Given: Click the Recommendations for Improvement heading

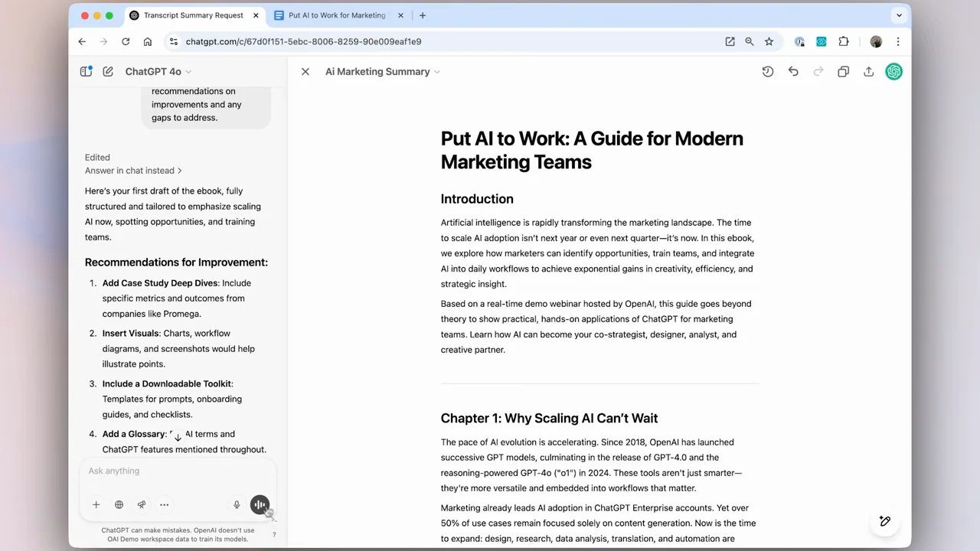Looking at the screenshot, I should 176,262.
